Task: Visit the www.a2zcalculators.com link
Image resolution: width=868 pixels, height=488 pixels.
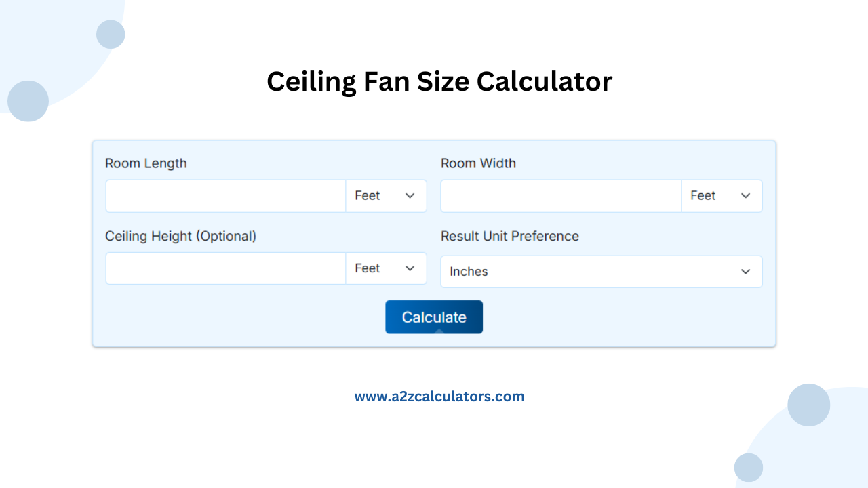Action: point(439,396)
